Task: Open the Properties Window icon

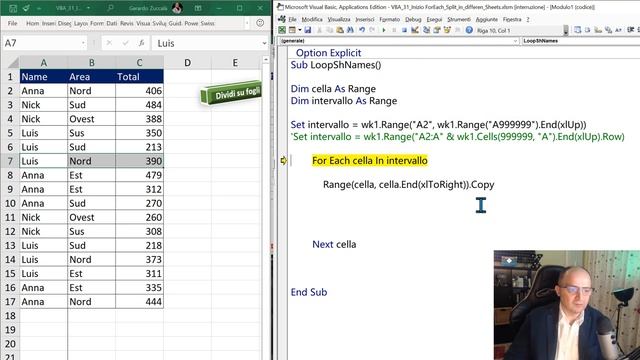Action: 437,30
